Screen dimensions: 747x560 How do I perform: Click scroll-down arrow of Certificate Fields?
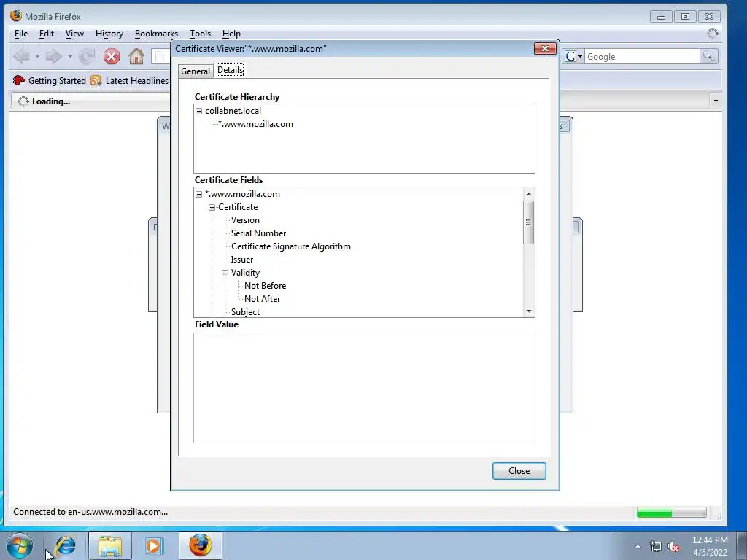coord(529,311)
